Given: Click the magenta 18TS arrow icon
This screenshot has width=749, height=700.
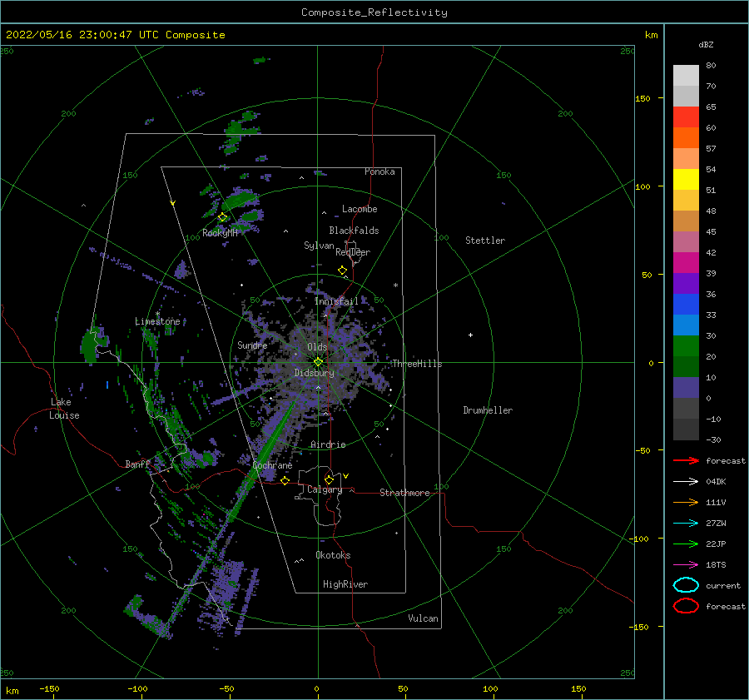Looking at the screenshot, I should point(686,565).
